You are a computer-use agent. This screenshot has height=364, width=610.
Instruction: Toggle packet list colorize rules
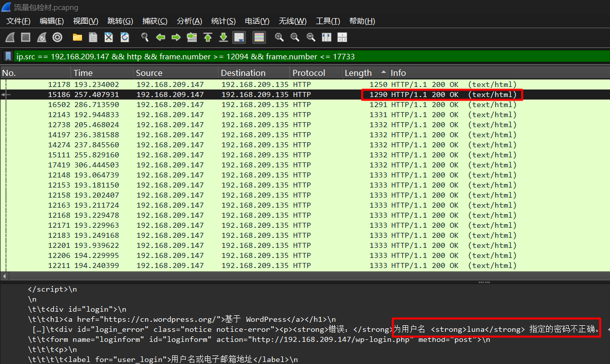tap(259, 37)
